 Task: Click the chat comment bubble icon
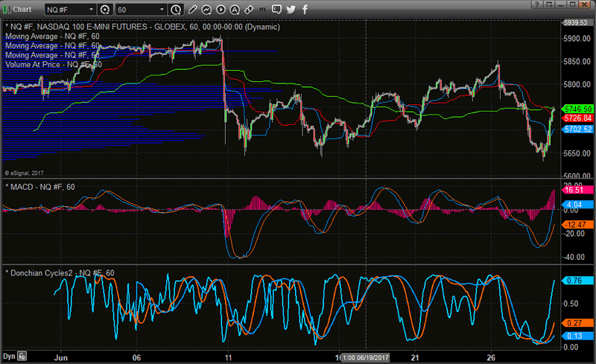(278, 10)
